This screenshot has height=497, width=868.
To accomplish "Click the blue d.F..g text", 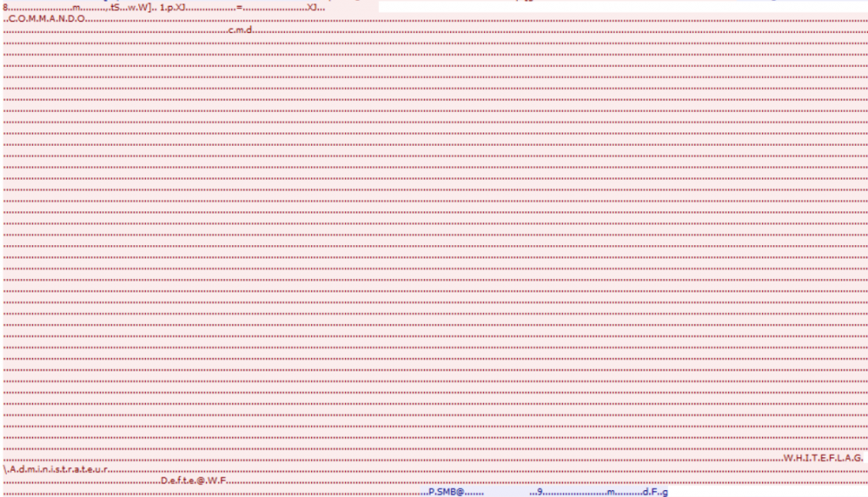I will [x=656, y=492].
